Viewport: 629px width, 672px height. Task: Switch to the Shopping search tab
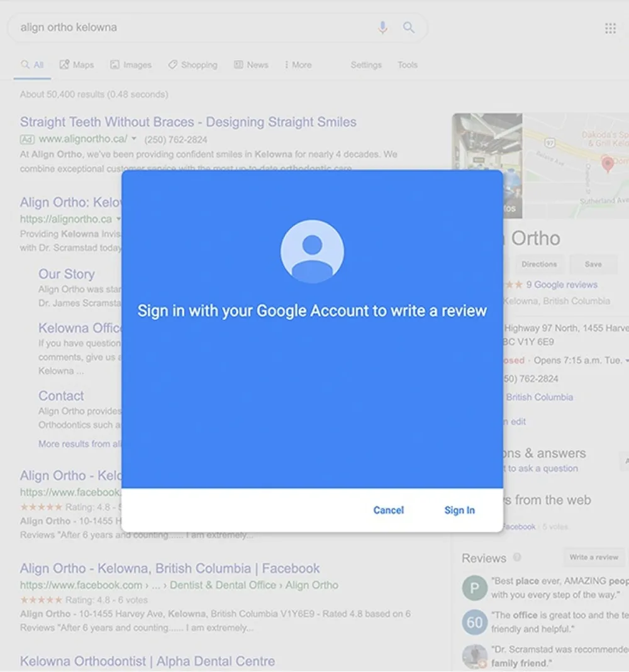point(192,65)
